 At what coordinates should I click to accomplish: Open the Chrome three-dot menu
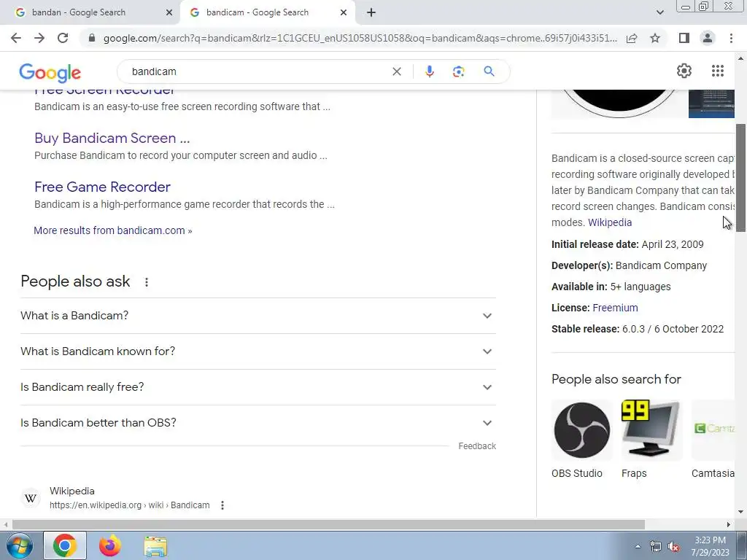point(731,38)
